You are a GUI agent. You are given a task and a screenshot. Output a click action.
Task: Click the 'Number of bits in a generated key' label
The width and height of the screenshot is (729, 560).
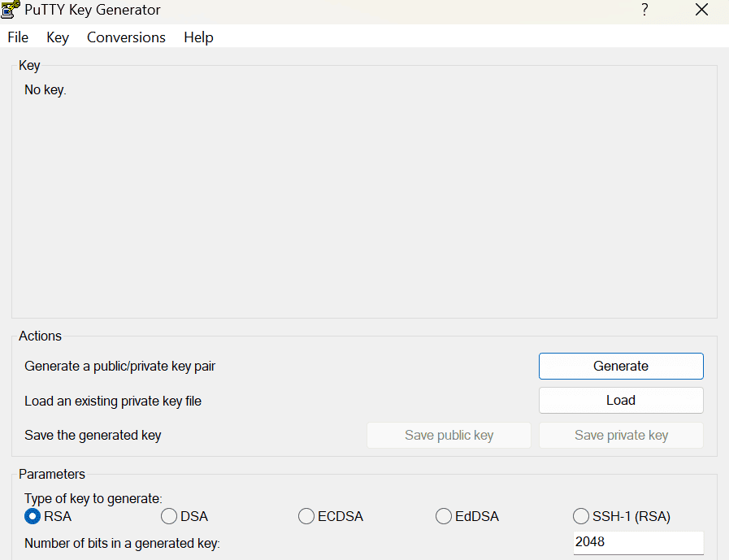[122, 543]
